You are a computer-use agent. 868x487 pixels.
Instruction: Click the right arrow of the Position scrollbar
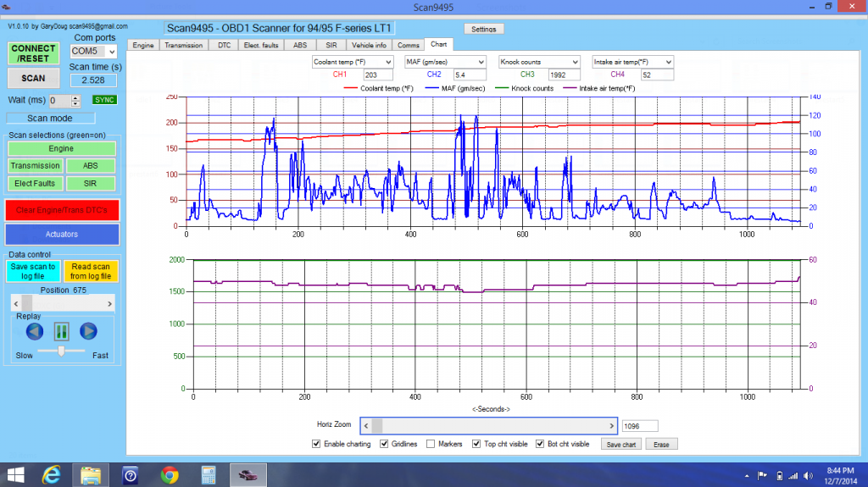tap(109, 304)
